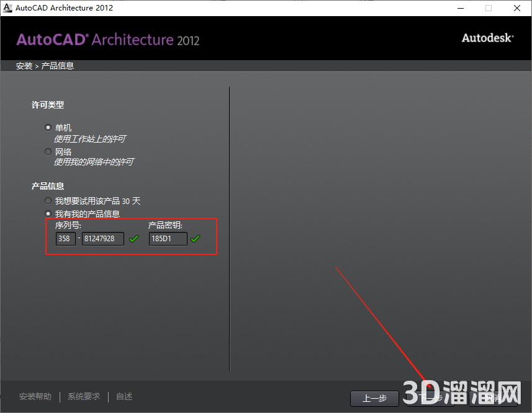This screenshot has width=532, height=413.
Task: Click the 产品密钥 field containing 185D1
Action: (x=168, y=239)
